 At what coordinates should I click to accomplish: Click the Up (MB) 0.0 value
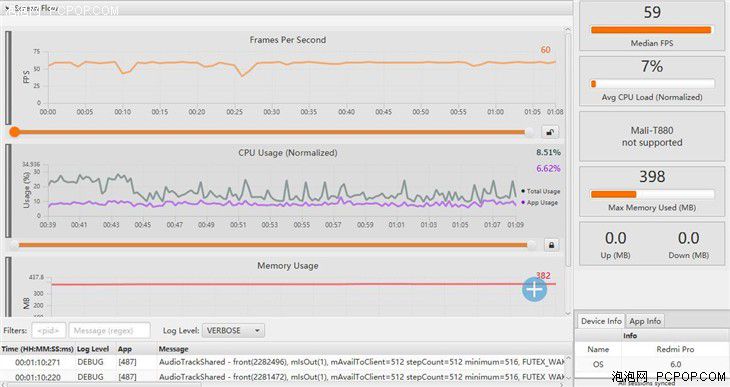point(615,238)
